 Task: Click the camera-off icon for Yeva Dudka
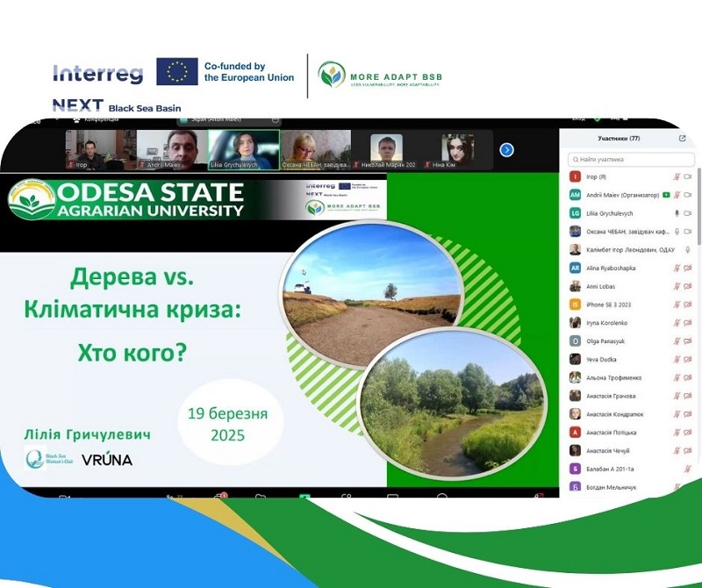(688, 359)
